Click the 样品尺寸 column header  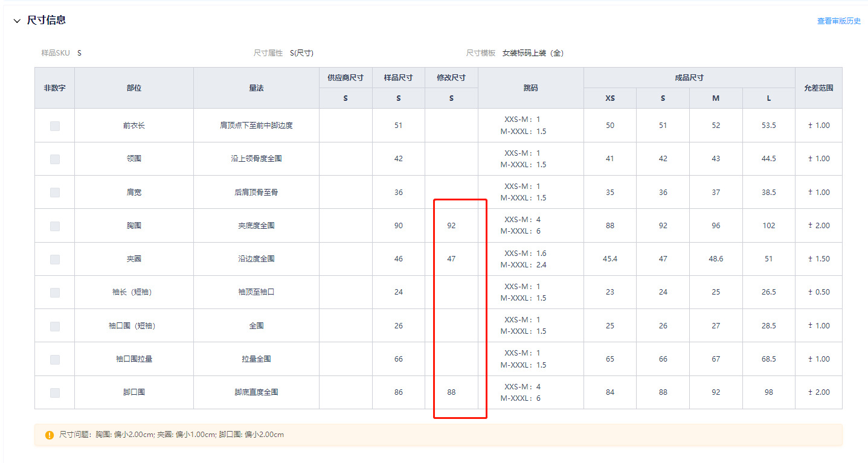click(x=399, y=78)
